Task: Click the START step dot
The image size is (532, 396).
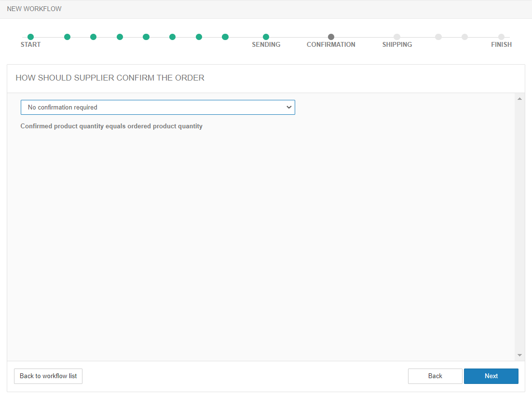Action: tap(30, 37)
